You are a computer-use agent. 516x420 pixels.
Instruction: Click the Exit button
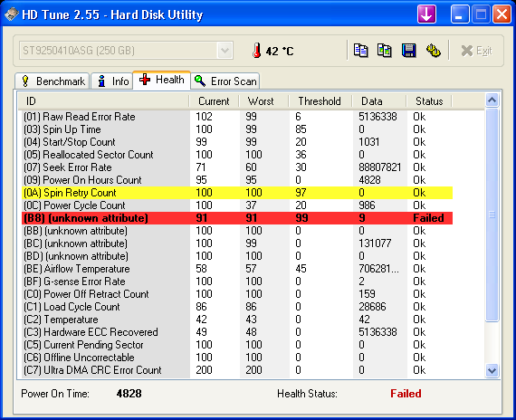[x=476, y=51]
